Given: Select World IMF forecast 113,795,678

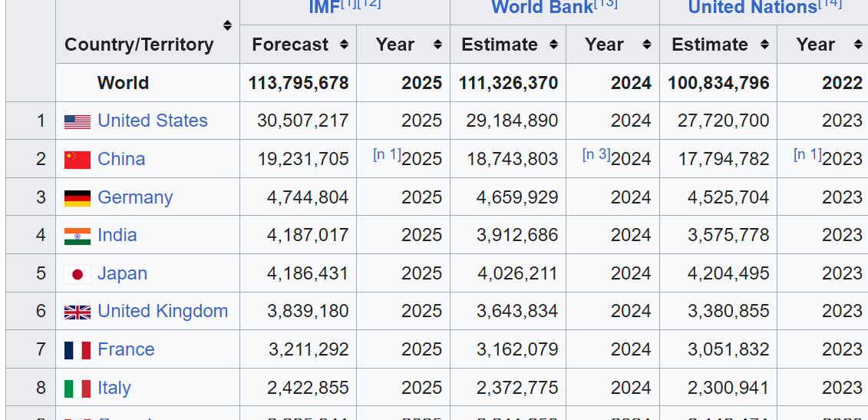Looking at the screenshot, I should [299, 83].
